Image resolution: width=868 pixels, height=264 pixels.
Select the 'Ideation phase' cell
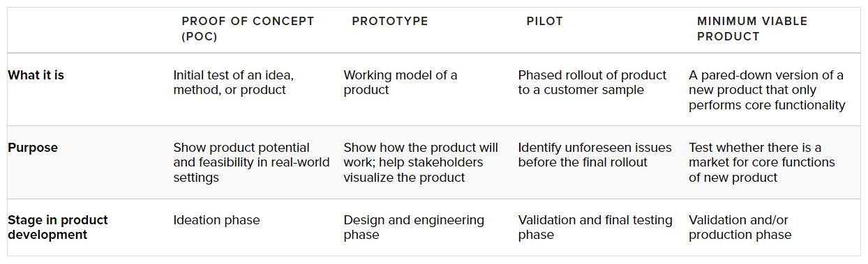coord(216,219)
